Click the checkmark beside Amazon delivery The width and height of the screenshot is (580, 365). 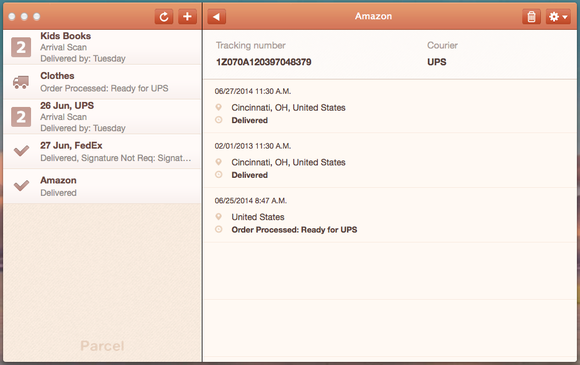21,186
